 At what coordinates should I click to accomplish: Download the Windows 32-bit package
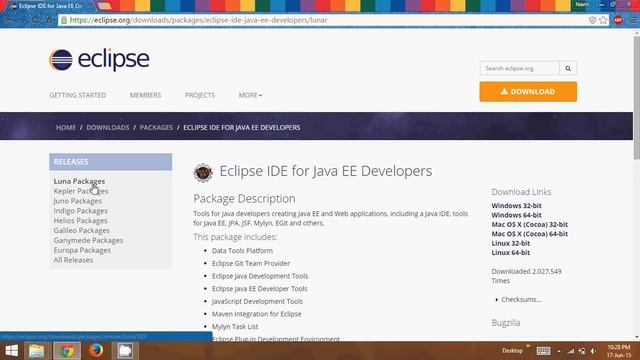(516, 206)
